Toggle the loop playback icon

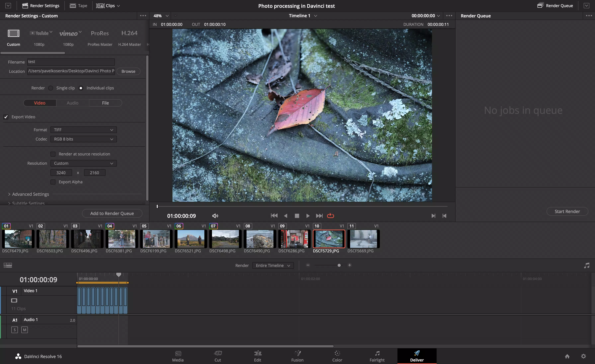tap(330, 216)
